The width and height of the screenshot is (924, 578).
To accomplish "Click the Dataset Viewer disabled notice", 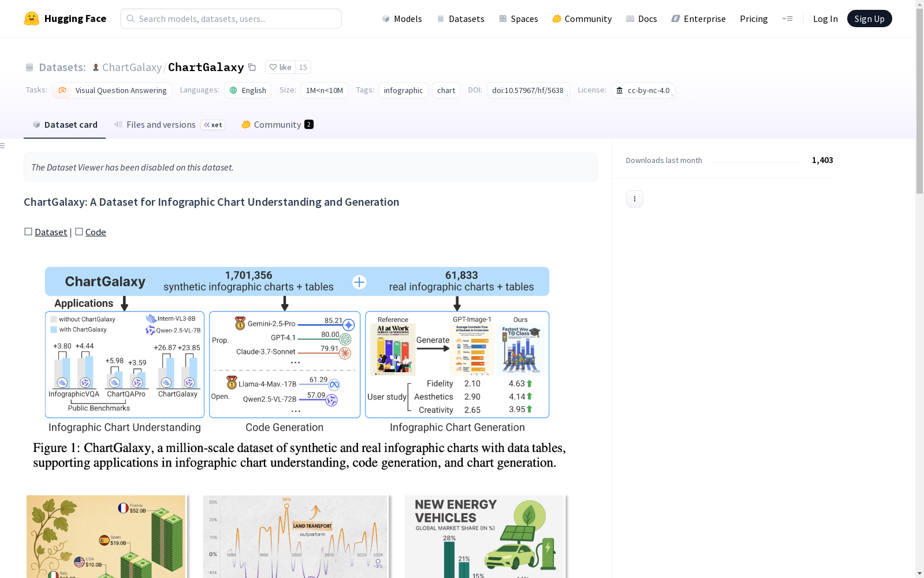I will [x=311, y=167].
